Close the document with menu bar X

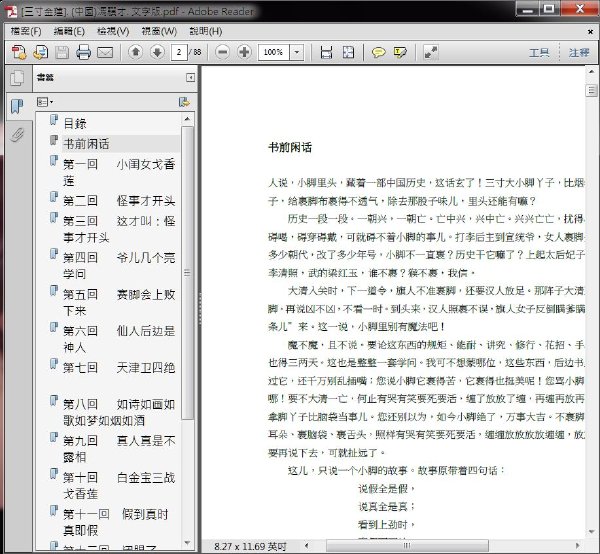590,32
